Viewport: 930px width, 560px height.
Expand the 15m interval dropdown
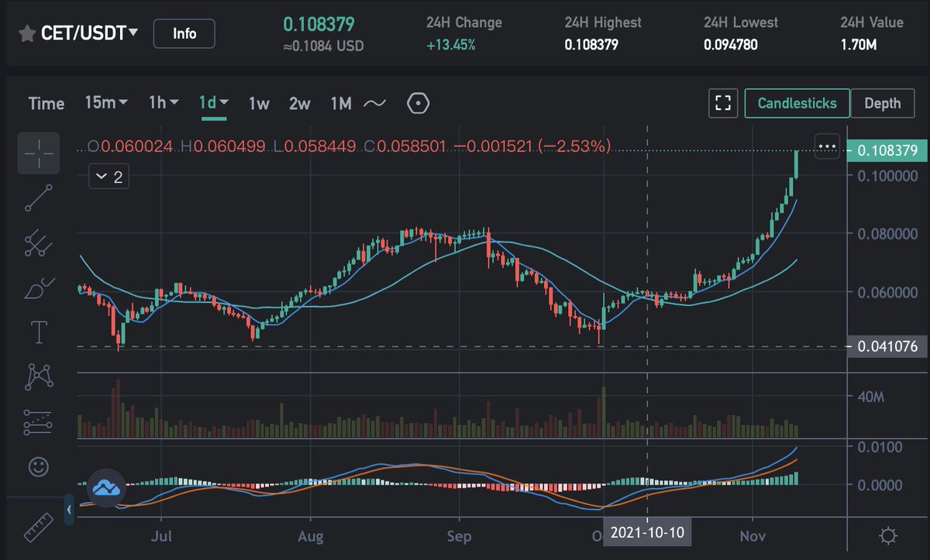coord(106,102)
